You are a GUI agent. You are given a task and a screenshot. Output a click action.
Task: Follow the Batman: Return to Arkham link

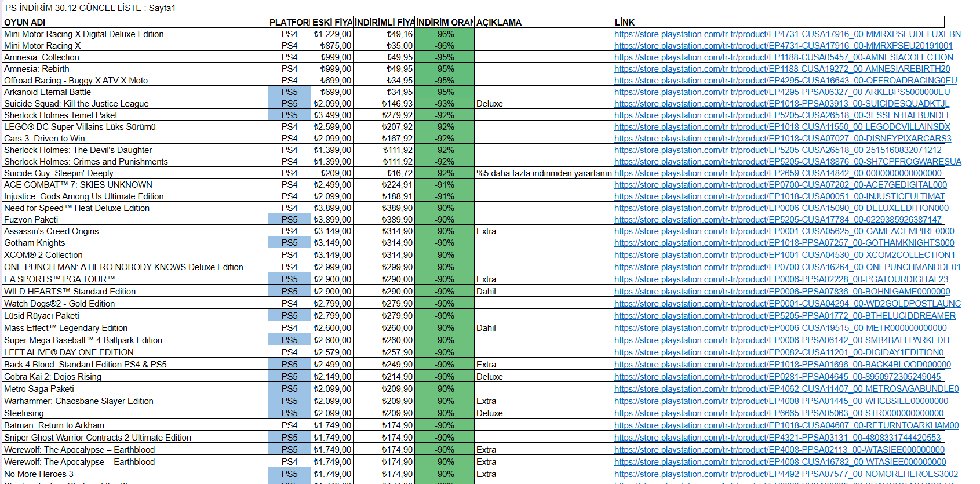[786, 425]
